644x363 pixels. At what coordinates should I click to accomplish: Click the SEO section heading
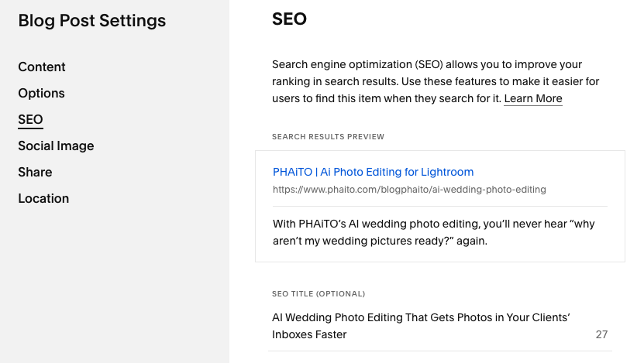pyautogui.click(x=289, y=20)
